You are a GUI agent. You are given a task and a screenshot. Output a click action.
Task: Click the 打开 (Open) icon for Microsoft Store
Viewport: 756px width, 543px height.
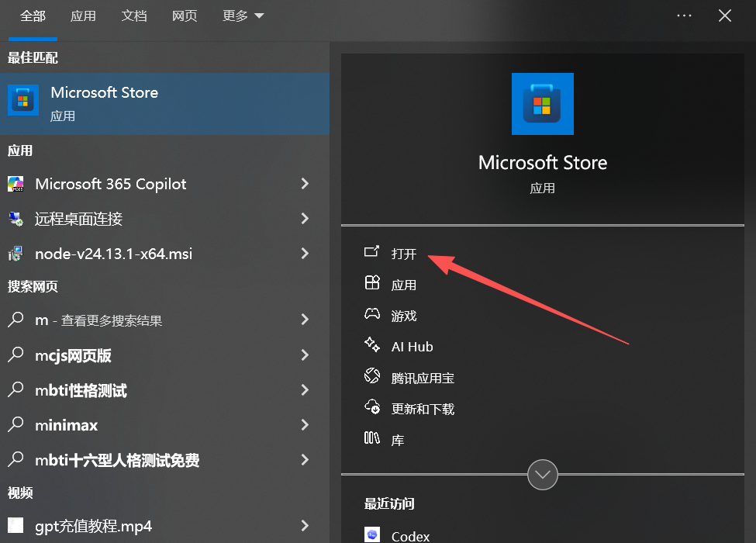point(371,251)
